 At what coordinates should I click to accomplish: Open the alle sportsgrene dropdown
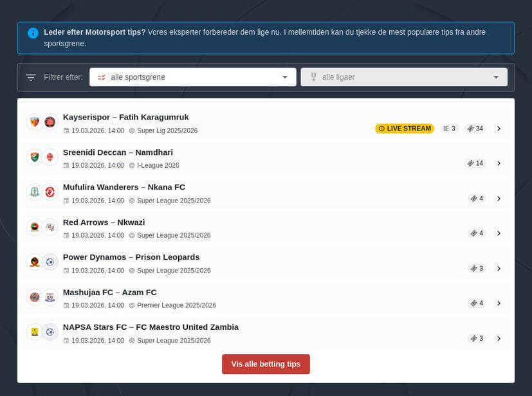pyautogui.click(x=193, y=77)
